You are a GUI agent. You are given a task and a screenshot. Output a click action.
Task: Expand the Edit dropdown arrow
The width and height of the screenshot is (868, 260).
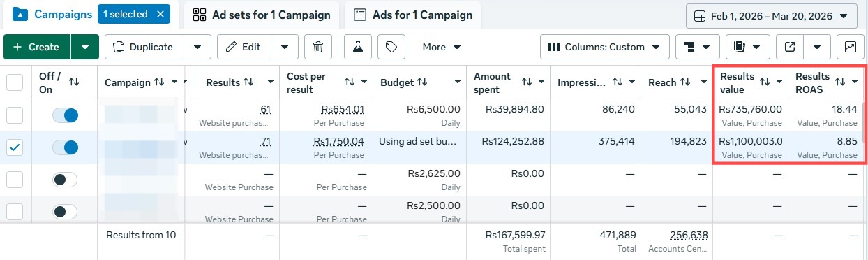pos(284,47)
